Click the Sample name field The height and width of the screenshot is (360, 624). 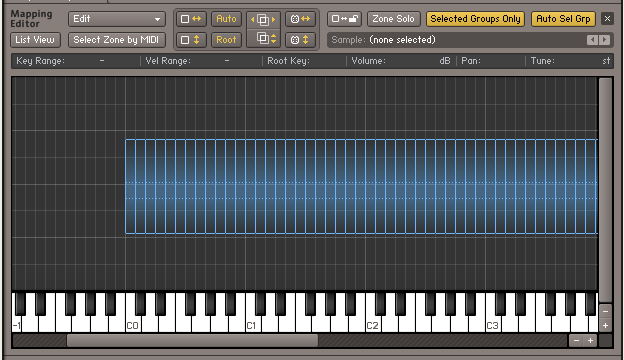456,40
